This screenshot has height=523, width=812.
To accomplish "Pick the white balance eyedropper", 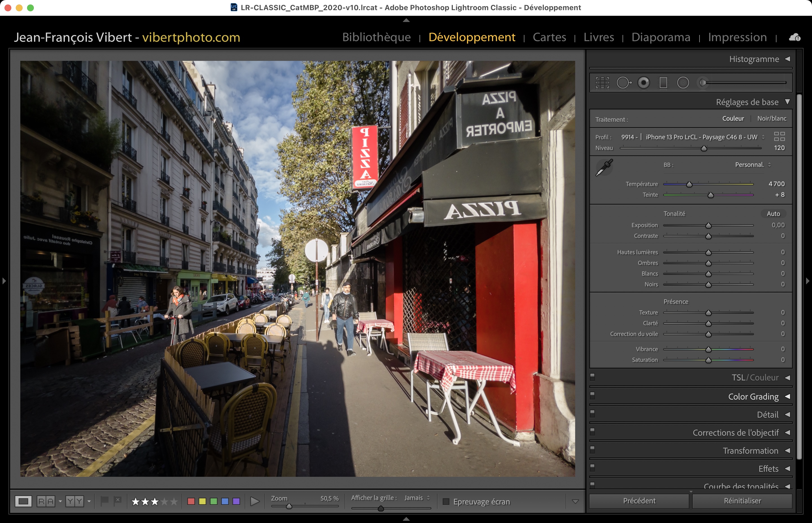I will click(x=604, y=168).
